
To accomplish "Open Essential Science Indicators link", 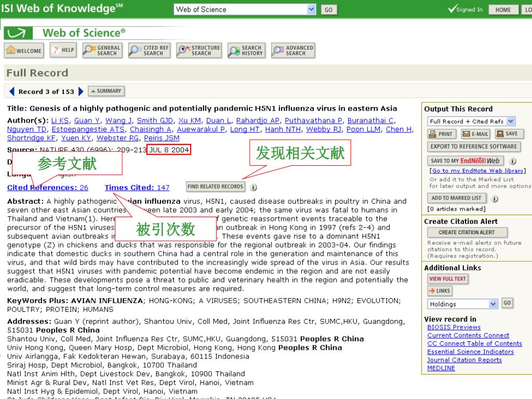I will pos(470,352).
